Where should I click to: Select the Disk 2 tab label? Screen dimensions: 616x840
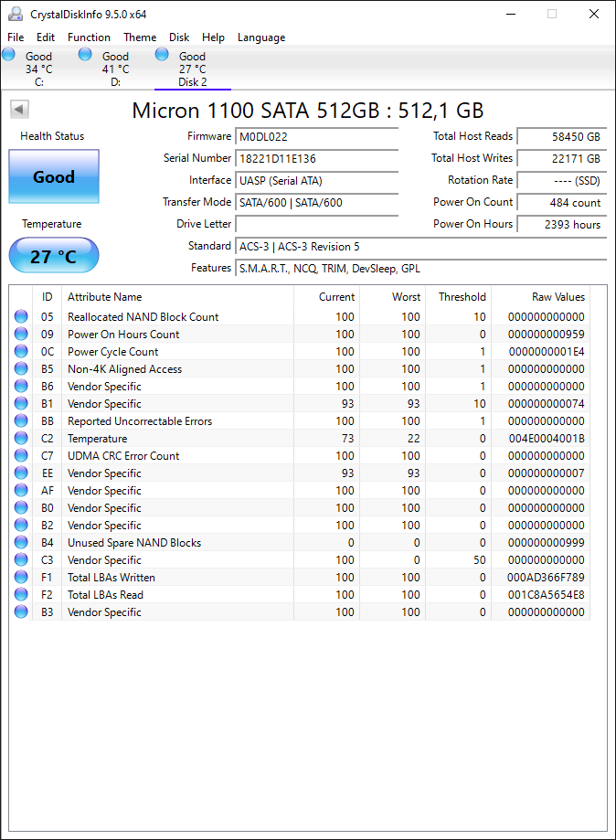pyautogui.click(x=192, y=82)
